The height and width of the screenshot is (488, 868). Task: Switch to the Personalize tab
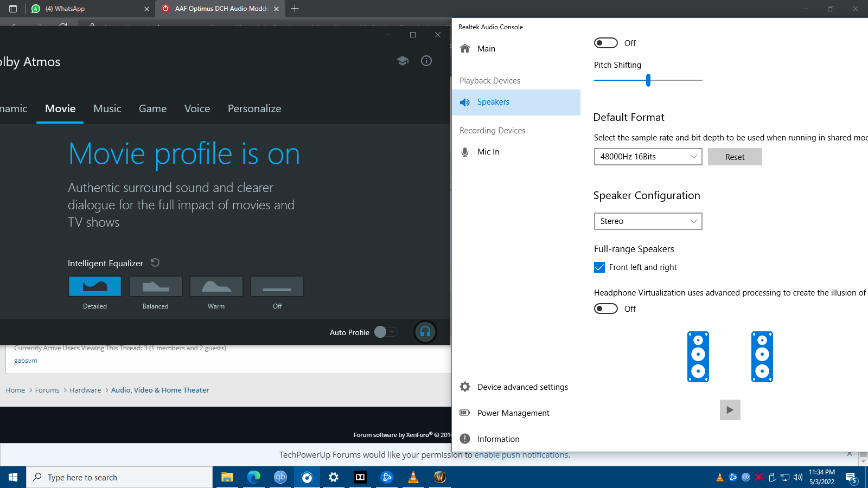pos(254,108)
